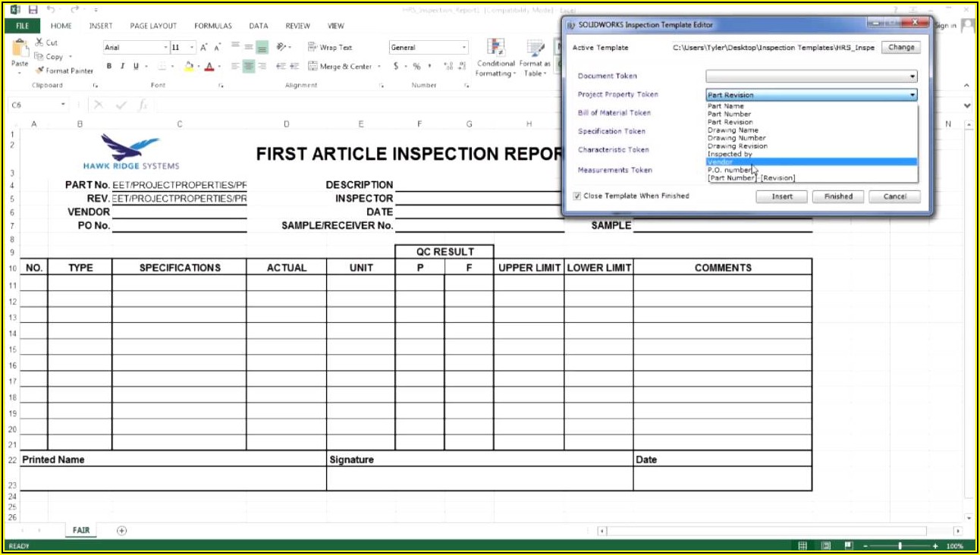Select the FAIR worksheet tab
Screen dimensions: 980x555
pos(80,531)
